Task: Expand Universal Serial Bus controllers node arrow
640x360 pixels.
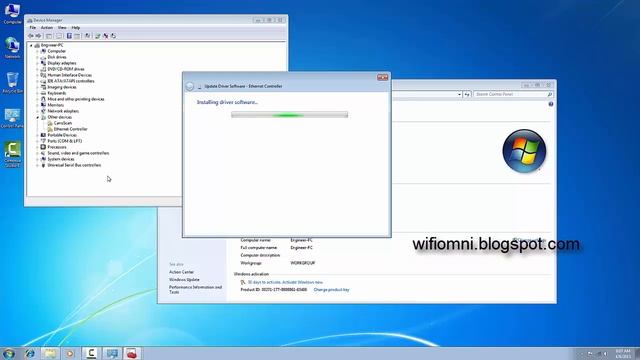Action: coord(37,165)
